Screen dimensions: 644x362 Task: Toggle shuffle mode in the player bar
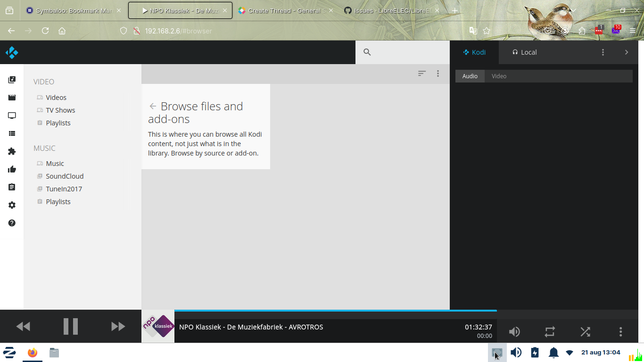585,332
